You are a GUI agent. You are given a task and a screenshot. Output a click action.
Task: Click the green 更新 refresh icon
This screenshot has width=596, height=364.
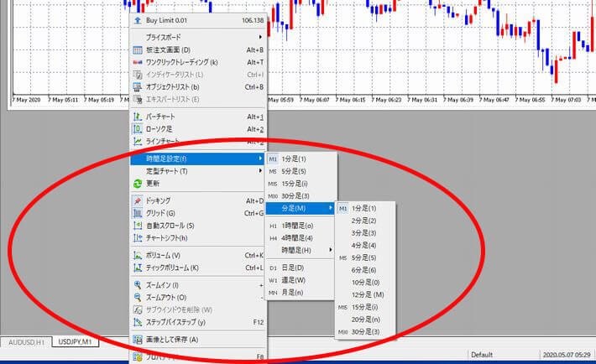138,184
